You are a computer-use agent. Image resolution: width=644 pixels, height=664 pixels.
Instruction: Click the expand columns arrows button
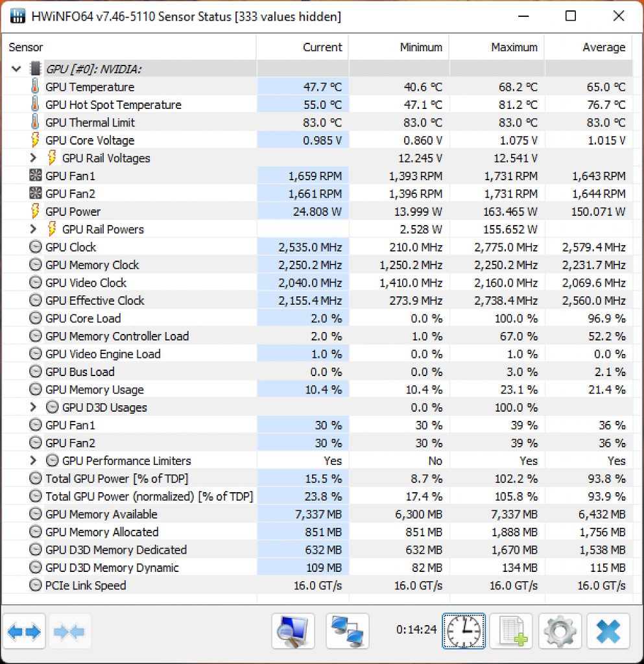24,632
